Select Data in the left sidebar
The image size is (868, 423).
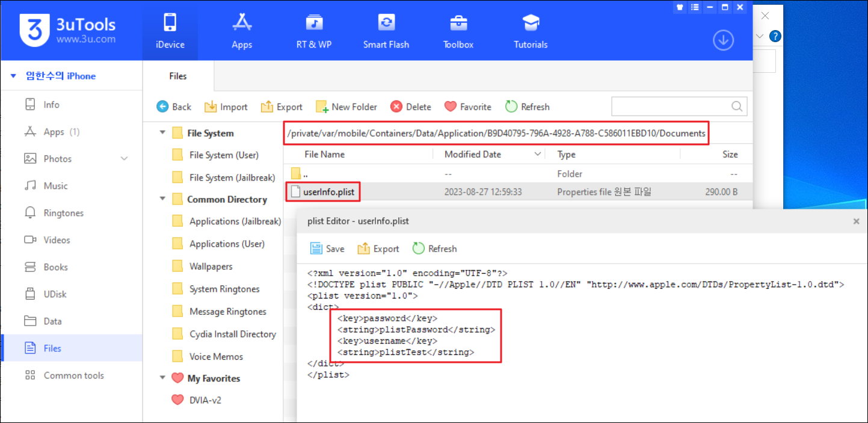(72, 321)
